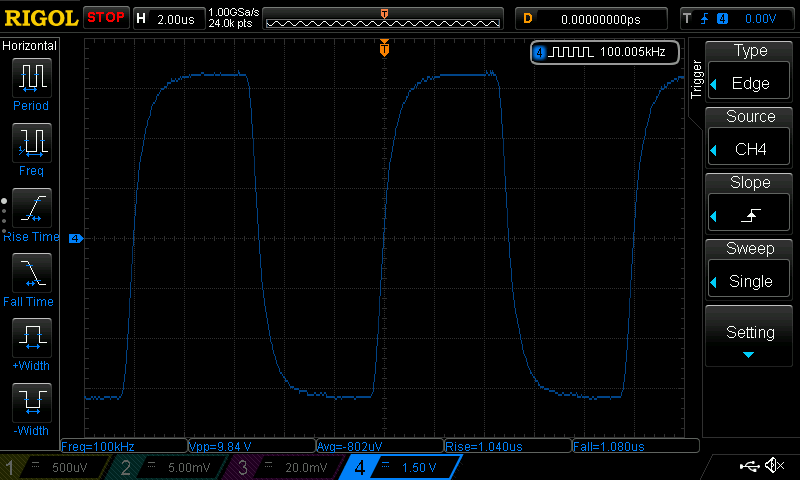Click the Period label text

point(31,106)
